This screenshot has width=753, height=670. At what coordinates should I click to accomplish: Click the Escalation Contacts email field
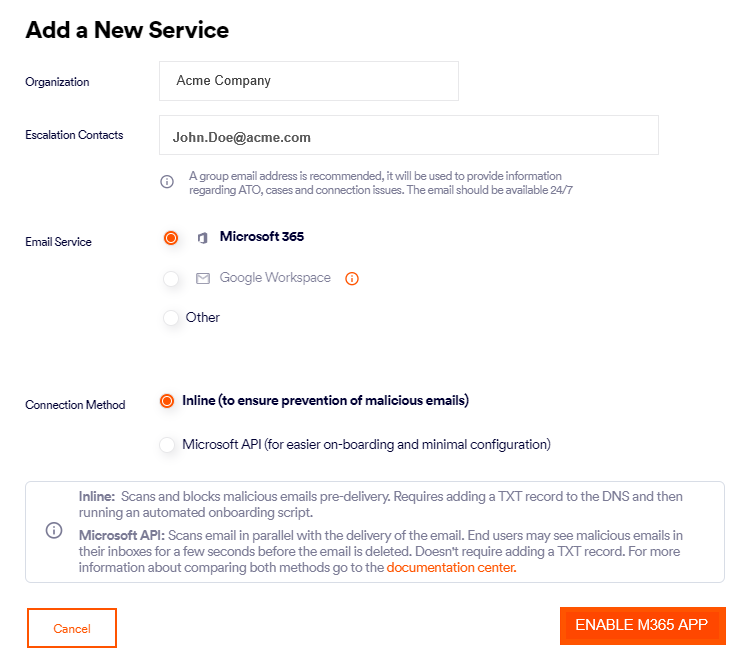pyautogui.click(x=408, y=135)
